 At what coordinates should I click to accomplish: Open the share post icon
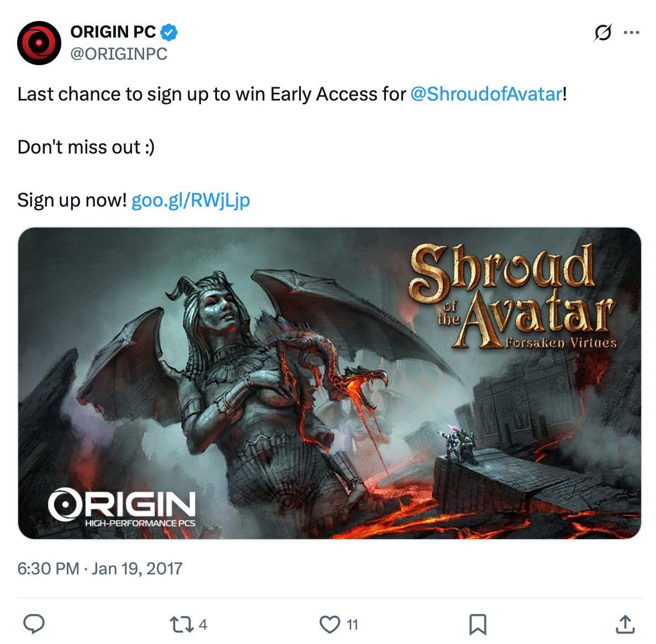click(x=625, y=624)
